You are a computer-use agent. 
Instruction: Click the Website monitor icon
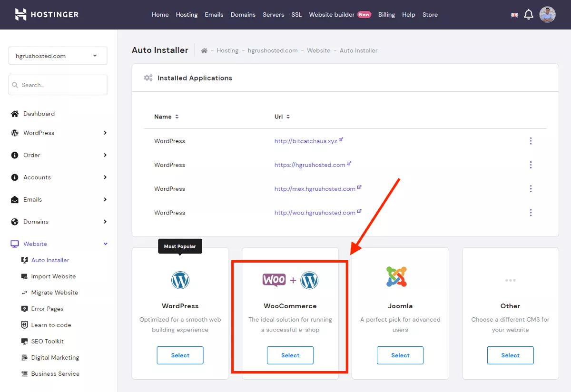(14, 244)
